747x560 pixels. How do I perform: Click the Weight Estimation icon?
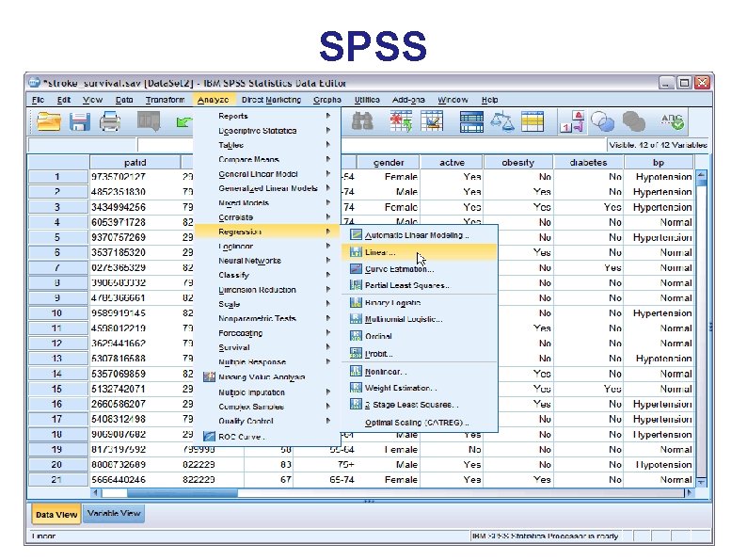tap(356, 388)
